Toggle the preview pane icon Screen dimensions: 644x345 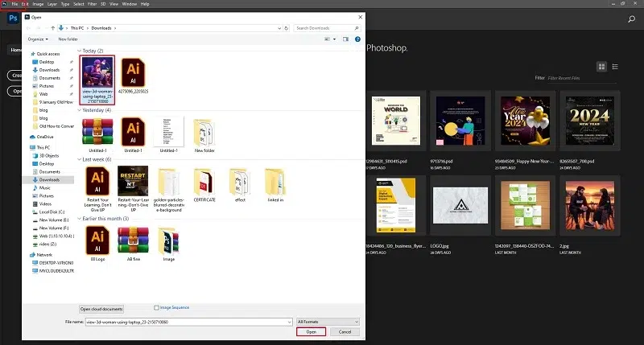pos(345,39)
